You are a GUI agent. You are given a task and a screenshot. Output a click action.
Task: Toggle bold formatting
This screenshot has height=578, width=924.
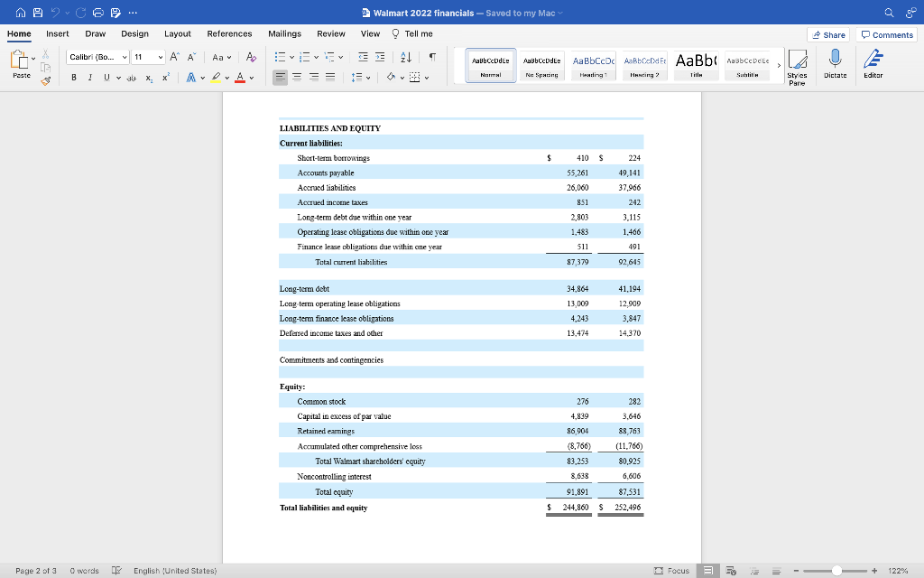pos(74,78)
